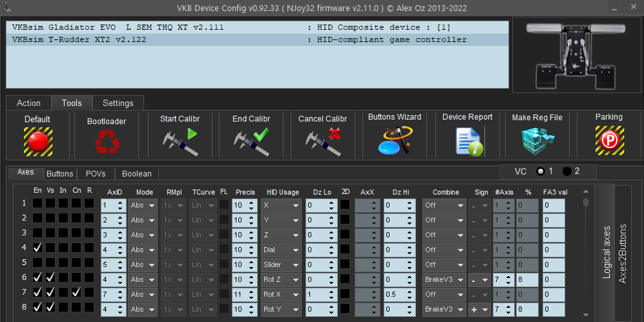Viewport: 644px width, 322px height.
Task: Open the HID Usage dropdown showing Slider
Action: (x=281, y=264)
